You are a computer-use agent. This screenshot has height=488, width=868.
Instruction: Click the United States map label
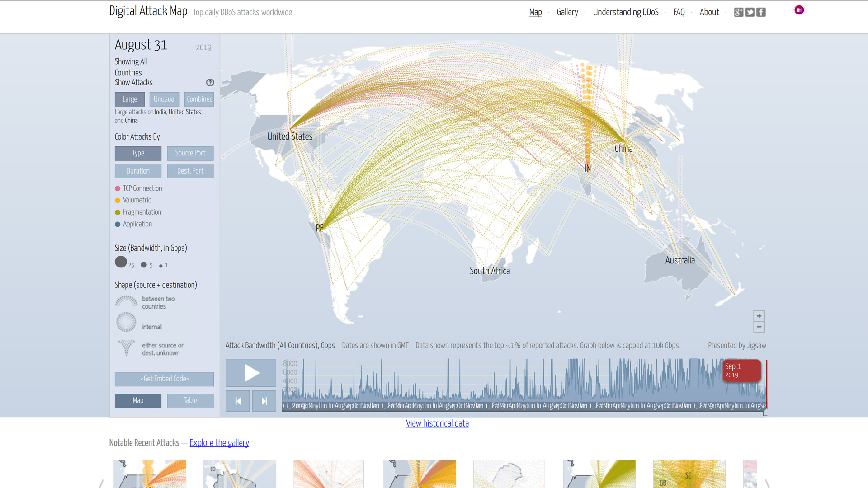(290, 136)
